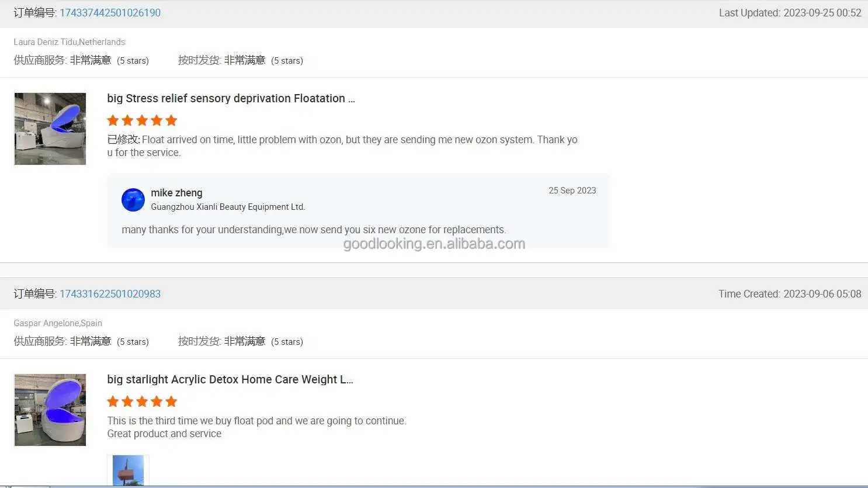The height and width of the screenshot is (488, 868).
Task: Click the first star of the Floatation review rating
Action: (113, 121)
